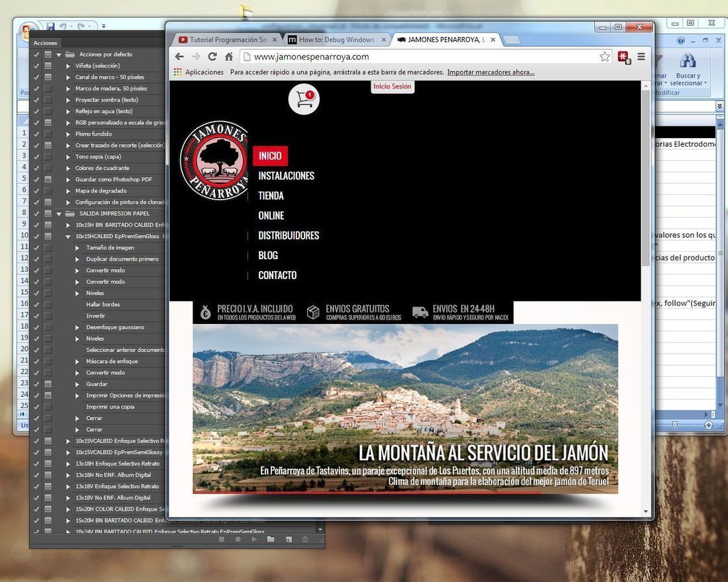Open new tab button in Chrome
Screen dimensions: 728x582
(x=512, y=40)
